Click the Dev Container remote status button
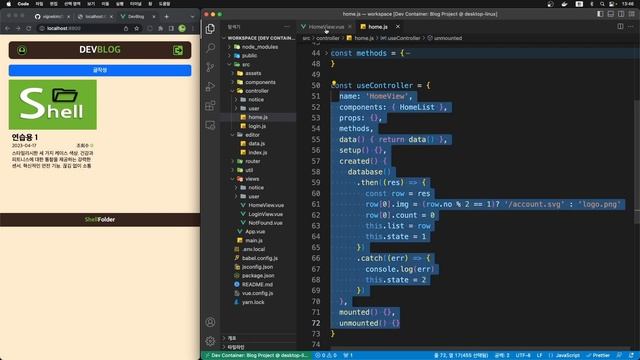The image size is (640, 360). [256, 355]
